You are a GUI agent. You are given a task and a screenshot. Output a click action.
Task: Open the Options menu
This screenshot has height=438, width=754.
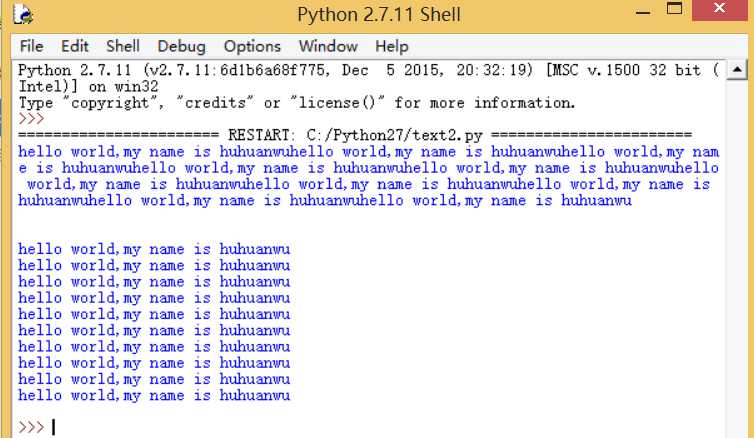tap(252, 47)
